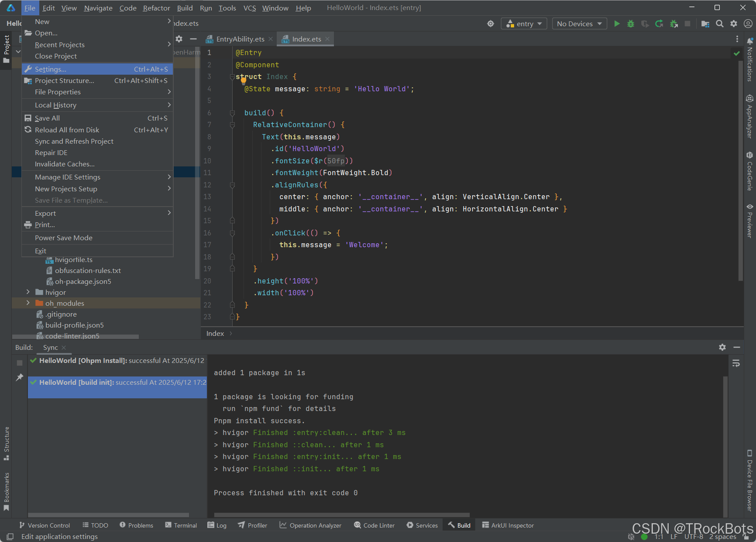Click the Apply Changes reload icon
This screenshot has width=756, height=542.
659,24
